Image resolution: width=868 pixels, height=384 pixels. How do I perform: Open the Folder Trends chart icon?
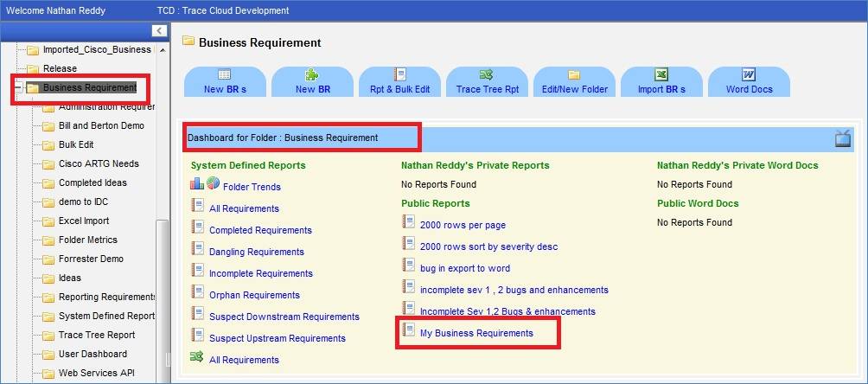[x=205, y=184]
